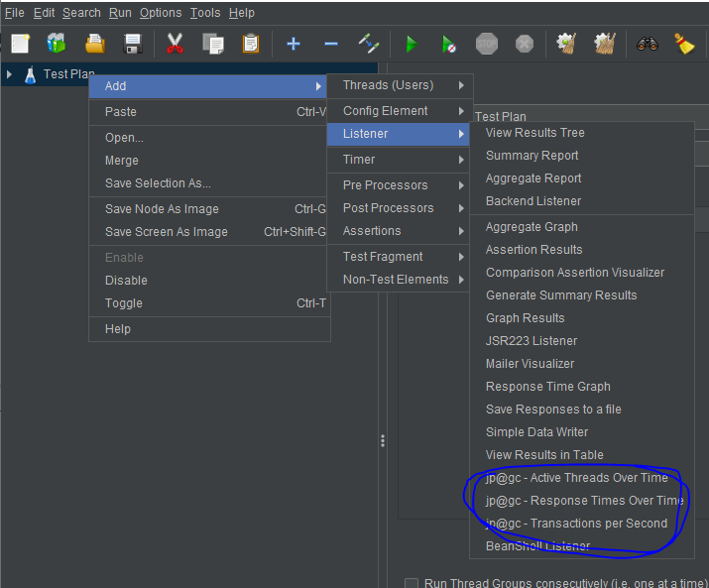Open the Templates icon in toolbar
Screen dimensions: 709x588
(x=57, y=44)
